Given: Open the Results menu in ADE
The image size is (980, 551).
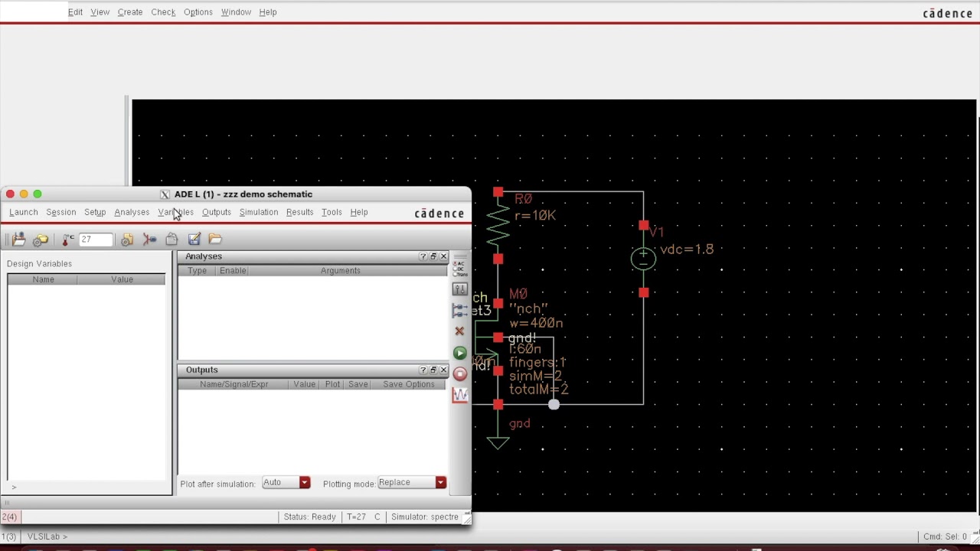Looking at the screenshot, I should (x=299, y=212).
